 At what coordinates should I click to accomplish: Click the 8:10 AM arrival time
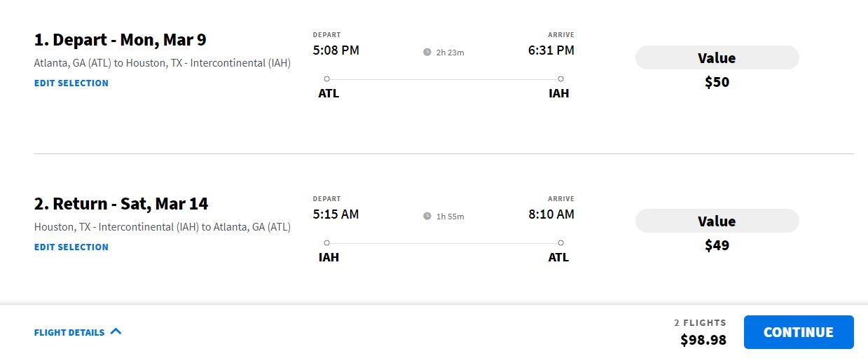551,214
